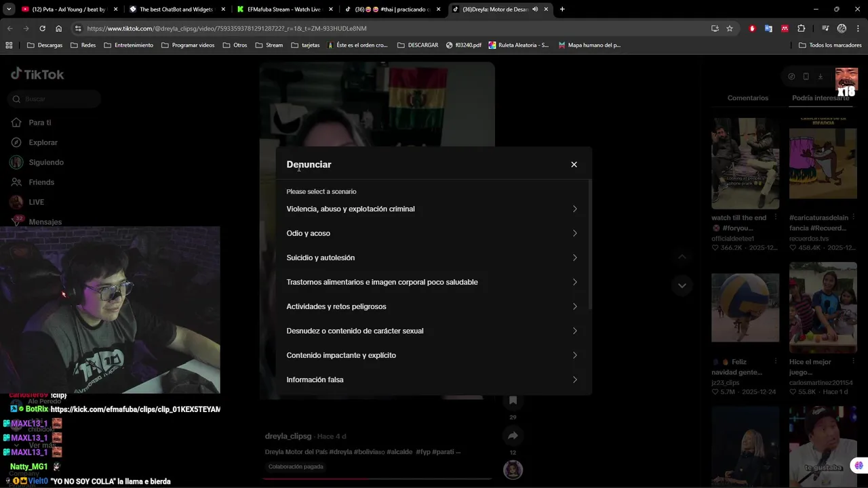Screen dimensions: 868x488
Task: Expand 'Violencia, abuso y explotación criminal' option
Action: point(433,209)
